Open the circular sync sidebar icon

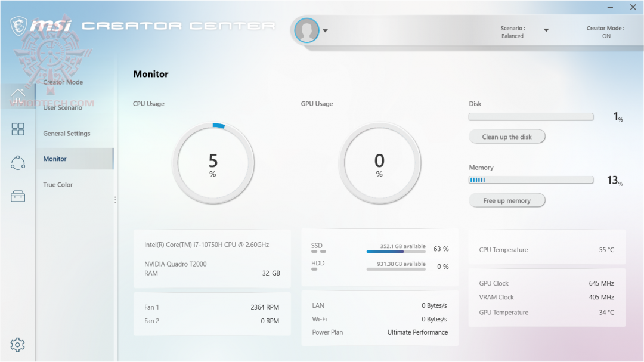(x=18, y=163)
